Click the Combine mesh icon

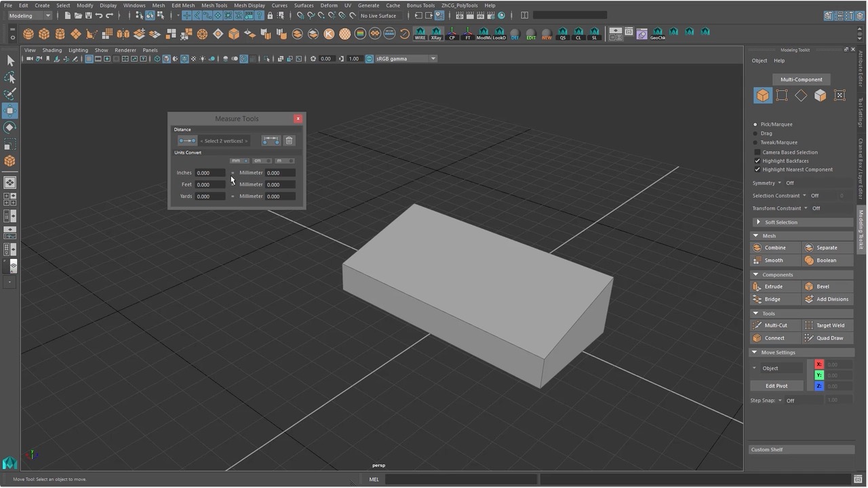(x=774, y=247)
